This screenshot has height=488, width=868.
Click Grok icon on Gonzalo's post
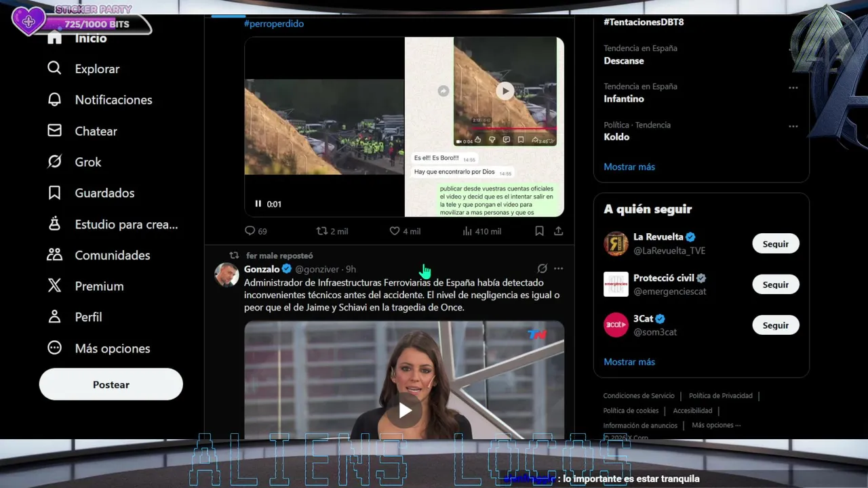542,268
